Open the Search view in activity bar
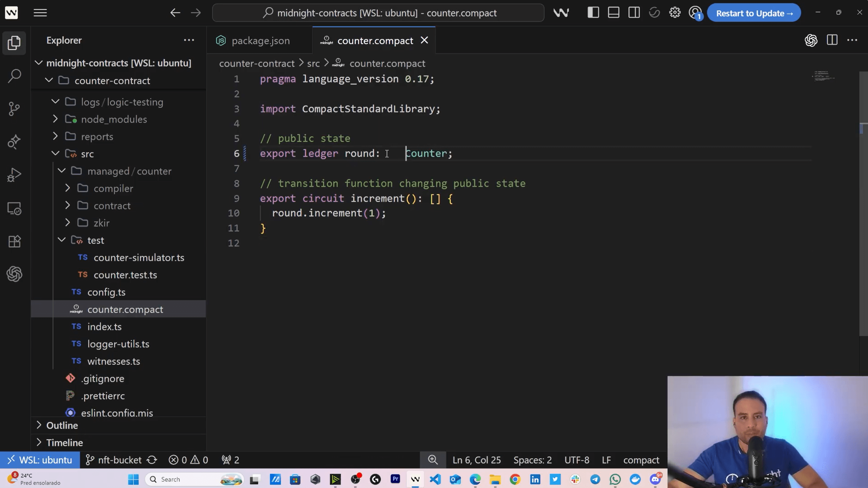868x488 pixels. click(x=14, y=76)
